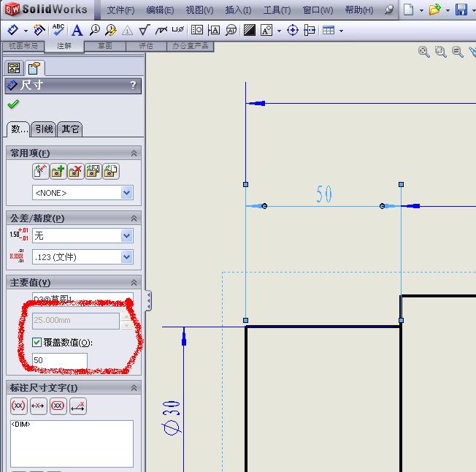Center the dimension text

pos(38,406)
